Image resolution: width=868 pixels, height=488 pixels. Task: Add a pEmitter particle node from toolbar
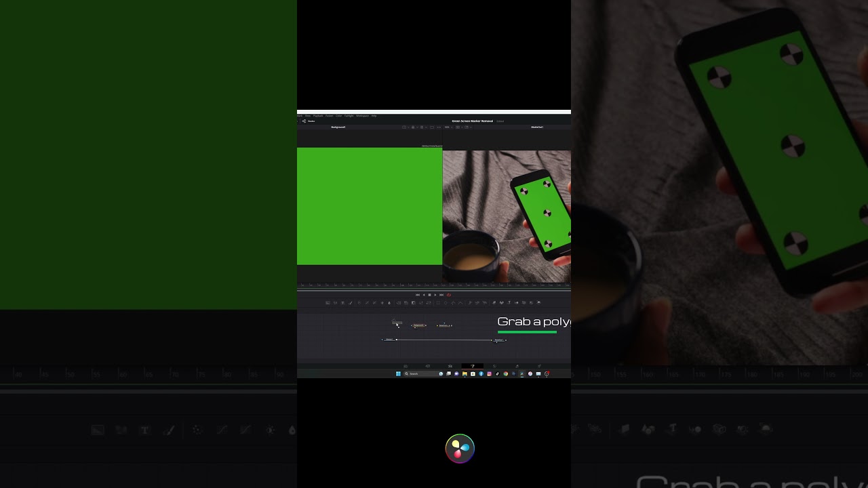tap(470, 302)
